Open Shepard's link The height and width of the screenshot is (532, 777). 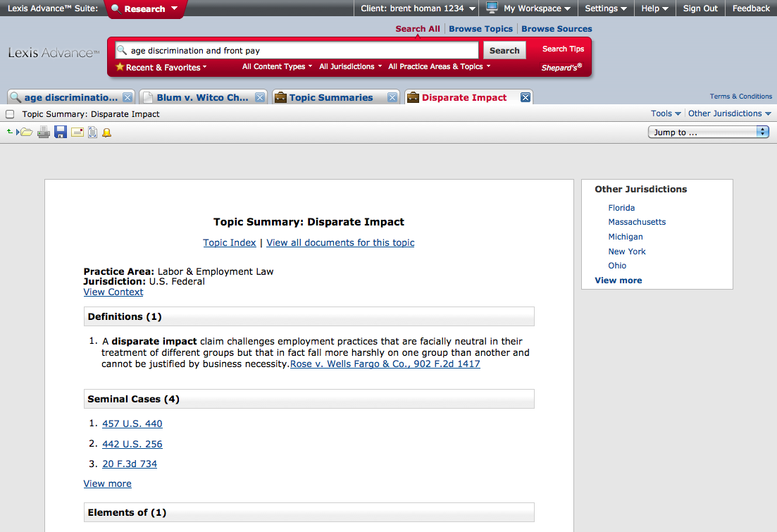pyautogui.click(x=561, y=67)
